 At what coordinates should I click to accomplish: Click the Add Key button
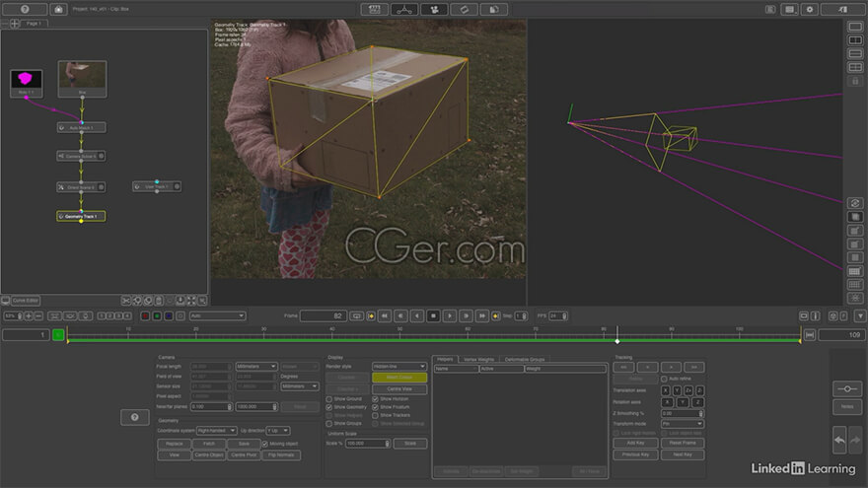[x=635, y=443]
